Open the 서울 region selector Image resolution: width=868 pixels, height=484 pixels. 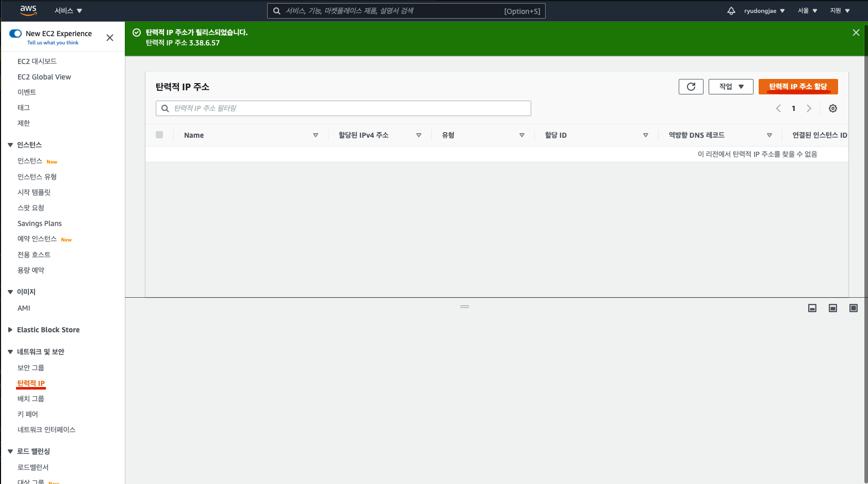point(808,11)
